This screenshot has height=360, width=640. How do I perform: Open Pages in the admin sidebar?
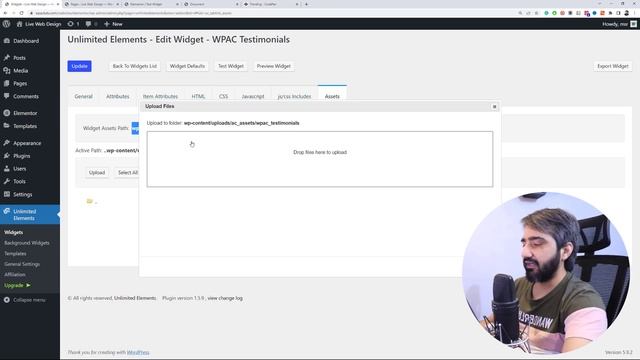point(20,83)
